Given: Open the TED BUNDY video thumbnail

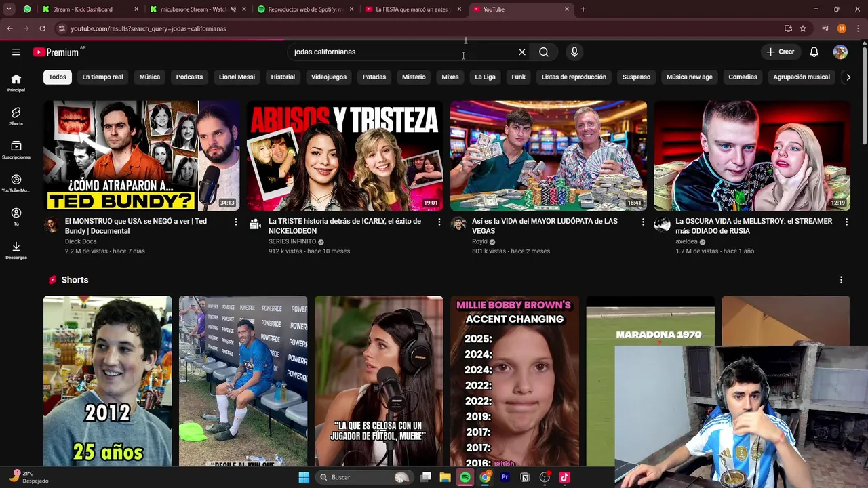Looking at the screenshot, I should pos(142,156).
